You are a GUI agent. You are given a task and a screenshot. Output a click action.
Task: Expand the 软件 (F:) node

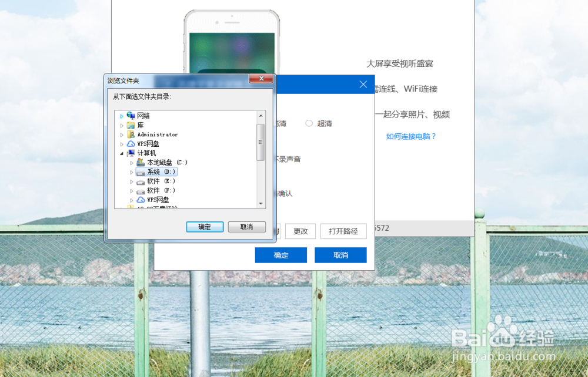coord(132,191)
